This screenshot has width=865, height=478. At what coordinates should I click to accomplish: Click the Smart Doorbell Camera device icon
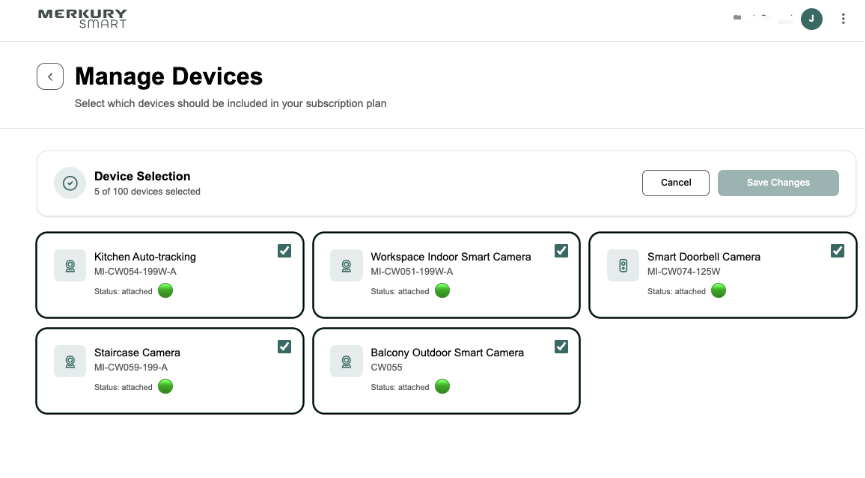(623, 265)
